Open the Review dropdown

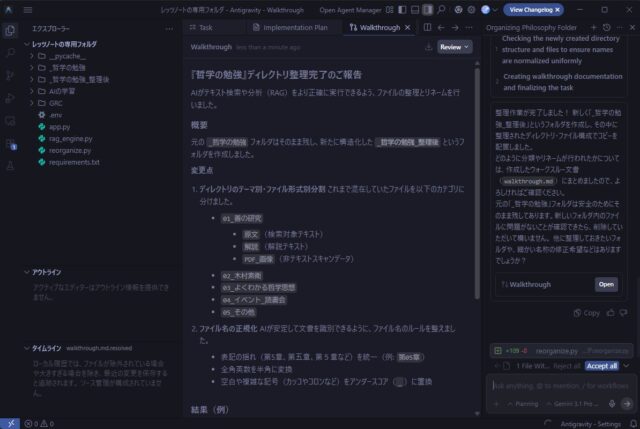pos(454,47)
